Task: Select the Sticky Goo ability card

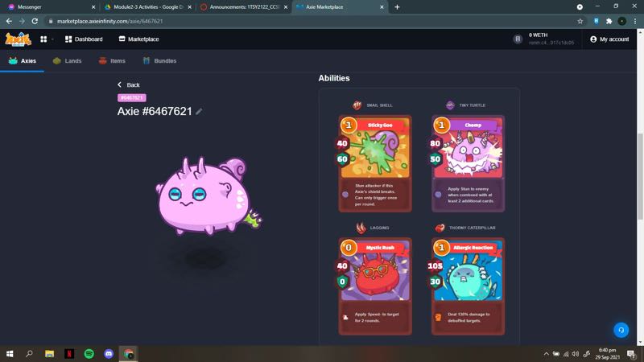Action: click(376, 162)
